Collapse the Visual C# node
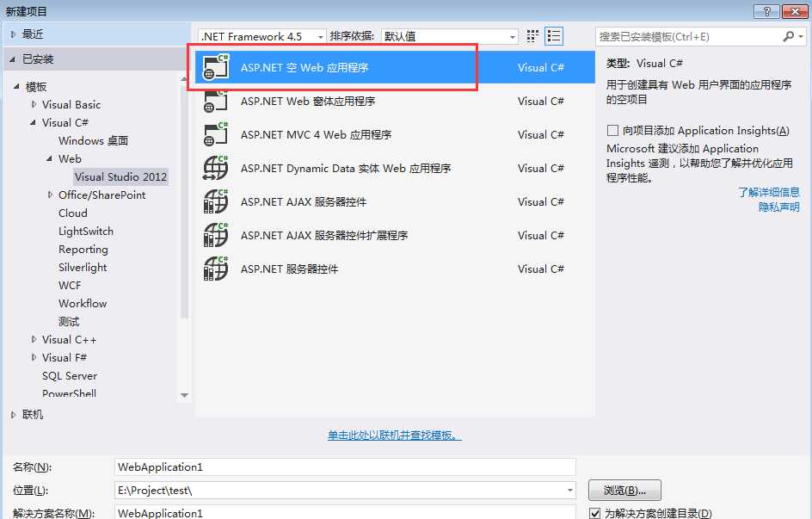Viewport: 812px width, 519px height. click(34, 123)
